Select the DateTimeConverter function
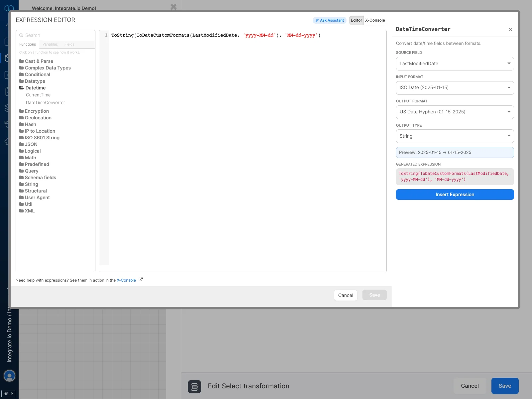The image size is (532, 399). tap(46, 103)
